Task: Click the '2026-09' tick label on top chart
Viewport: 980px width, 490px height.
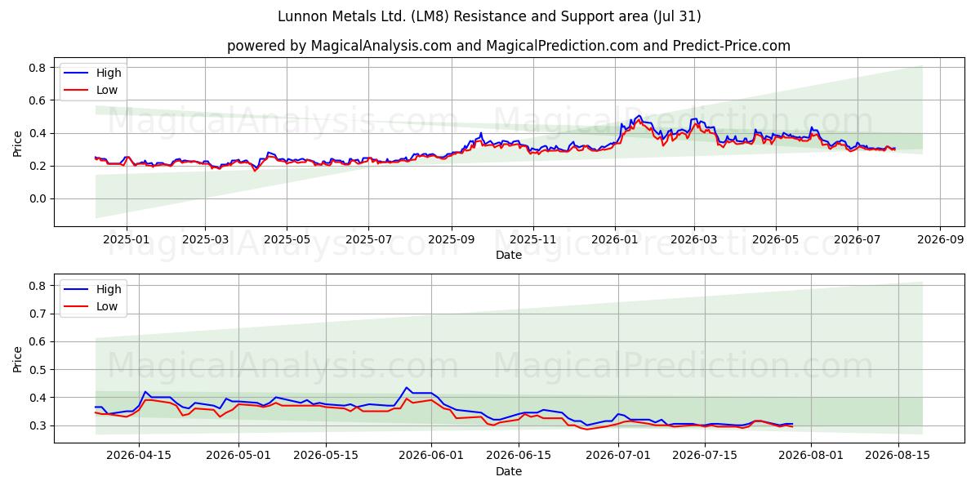Action: [939, 240]
